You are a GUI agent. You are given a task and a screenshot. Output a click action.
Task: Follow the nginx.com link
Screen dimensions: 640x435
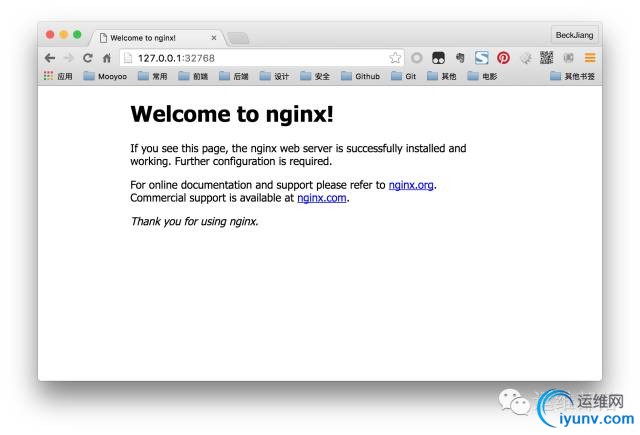[322, 198]
